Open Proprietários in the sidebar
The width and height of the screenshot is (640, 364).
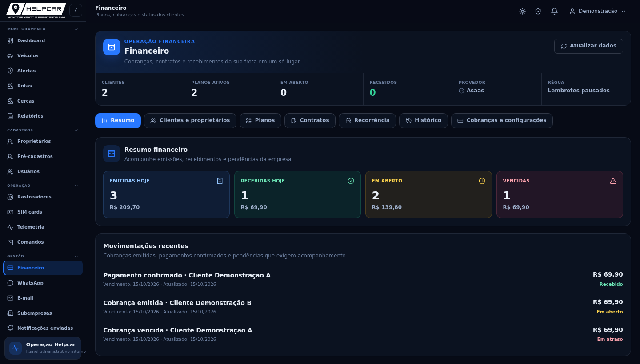pos(43,142)
